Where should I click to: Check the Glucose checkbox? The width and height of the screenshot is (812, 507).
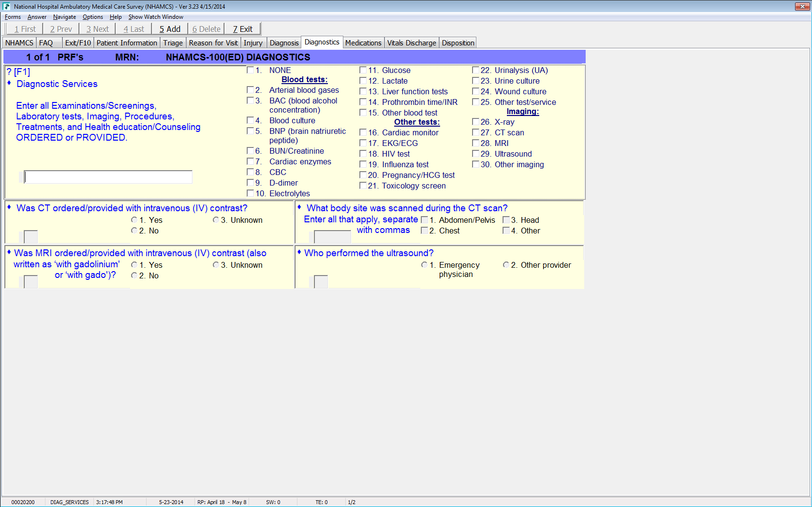tap(363, 70)
